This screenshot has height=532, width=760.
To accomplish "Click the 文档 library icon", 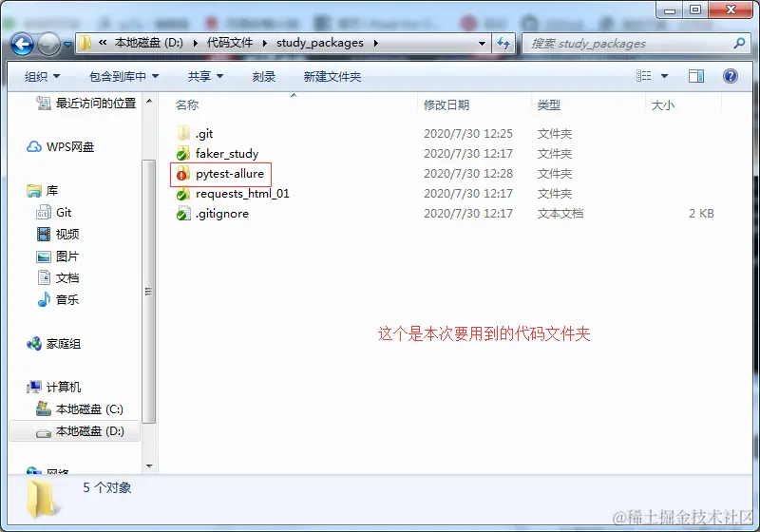I will [x=44, y=277].
